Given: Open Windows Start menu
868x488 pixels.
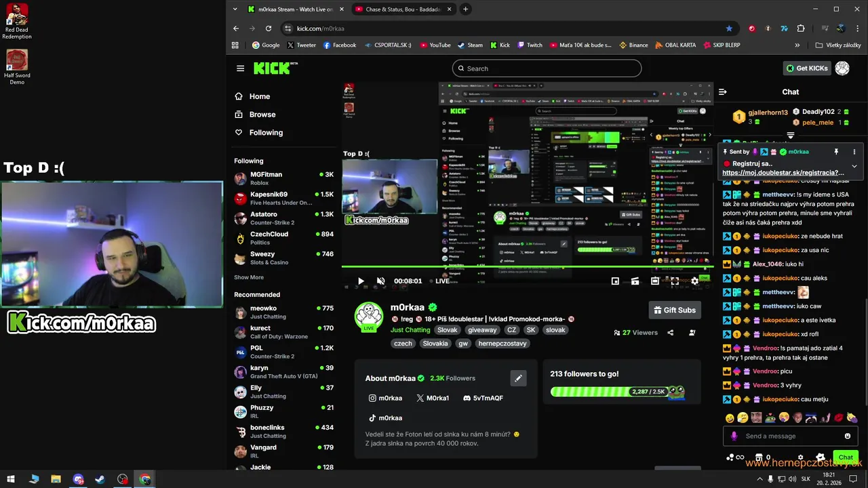Looking at the screenshot, I should pyautogui.click(x=11, y=479).
